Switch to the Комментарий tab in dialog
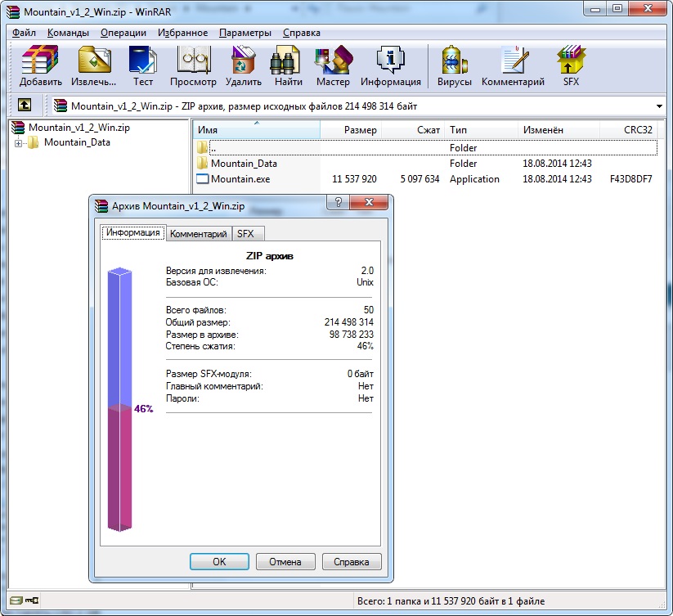Image resolution: width=673 pixels, height=616 pixels. [x=198, y=233]
